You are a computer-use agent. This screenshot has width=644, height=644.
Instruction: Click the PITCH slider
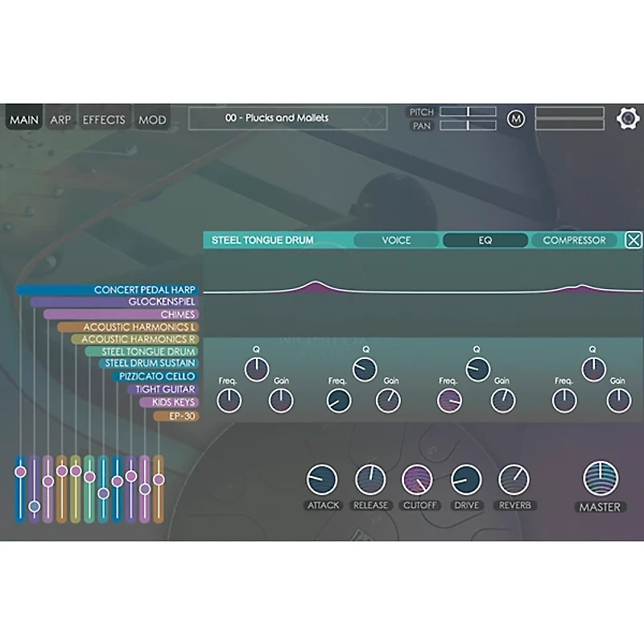click(x=468, y=112)
